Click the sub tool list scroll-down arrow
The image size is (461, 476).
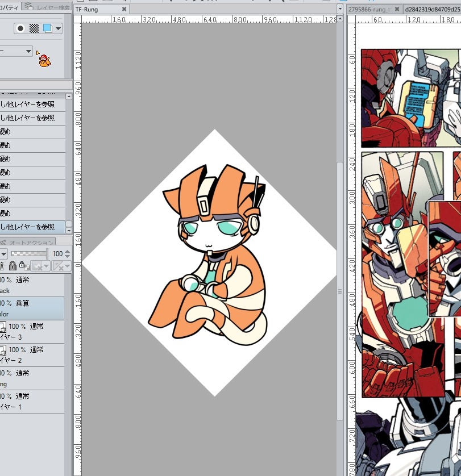point(69,231)
